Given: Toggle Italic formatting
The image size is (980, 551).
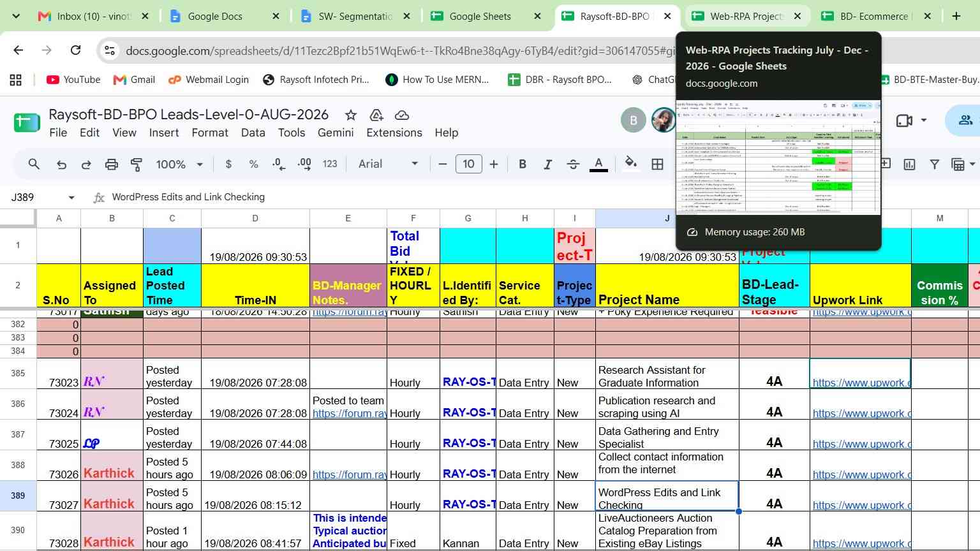Looking at the screenshot, I should pyautogui.click(x=547, y=165).
